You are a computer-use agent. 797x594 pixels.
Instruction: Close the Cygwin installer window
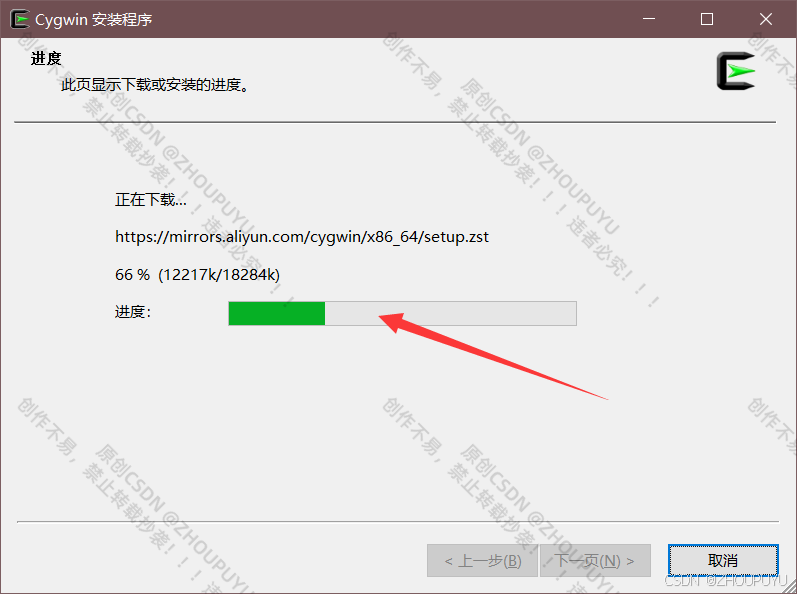pyautogui.click(x=765, y=19)
